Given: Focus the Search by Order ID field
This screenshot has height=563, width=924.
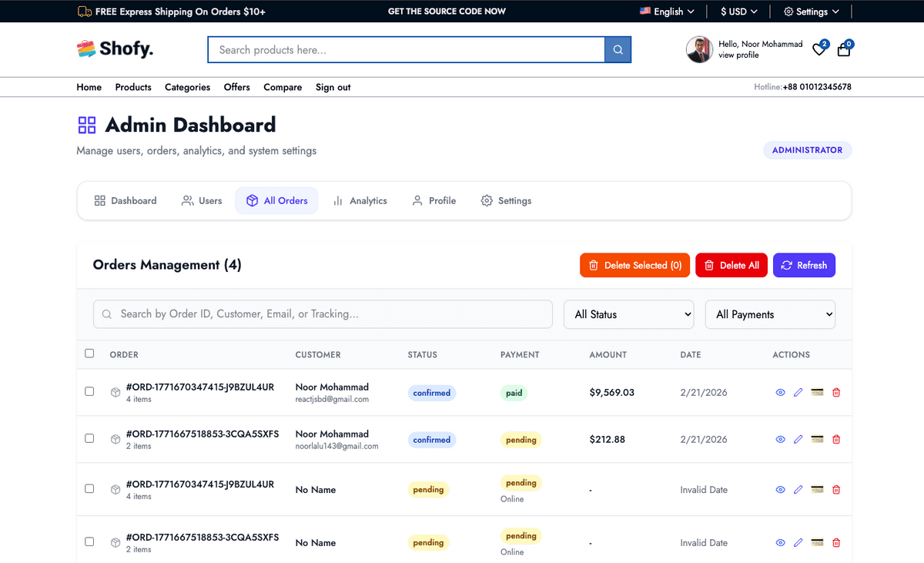Looking at the screenshot, I should point(323,314).
